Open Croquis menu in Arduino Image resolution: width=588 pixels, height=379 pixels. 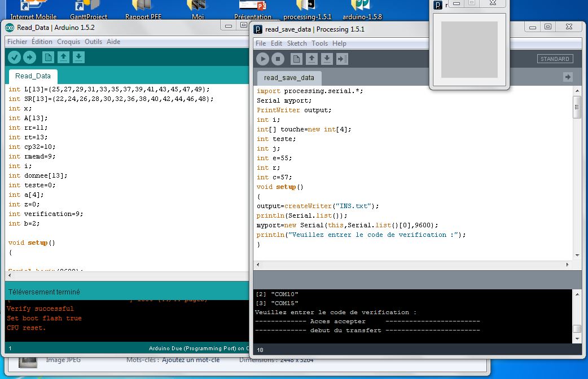tap(69, 42)
